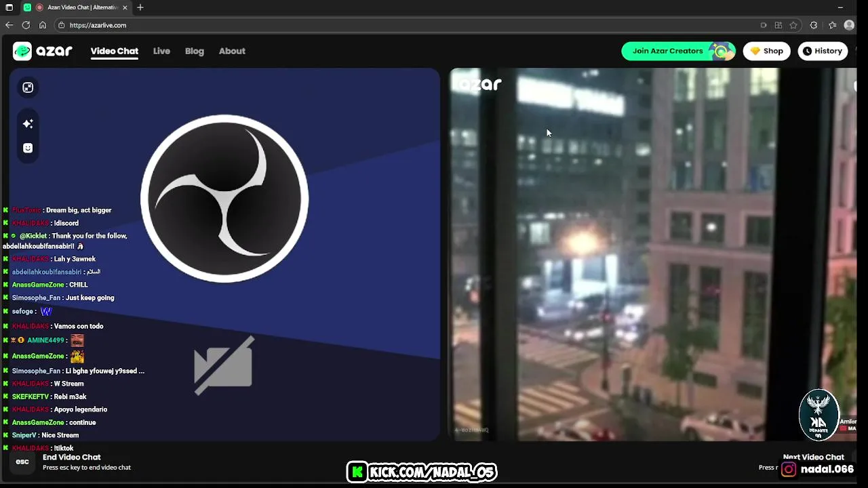Open the tab actions icon at top-left
Image resolution: width=868 pixels, height=488 pixels.
click(x=9, y=7)
